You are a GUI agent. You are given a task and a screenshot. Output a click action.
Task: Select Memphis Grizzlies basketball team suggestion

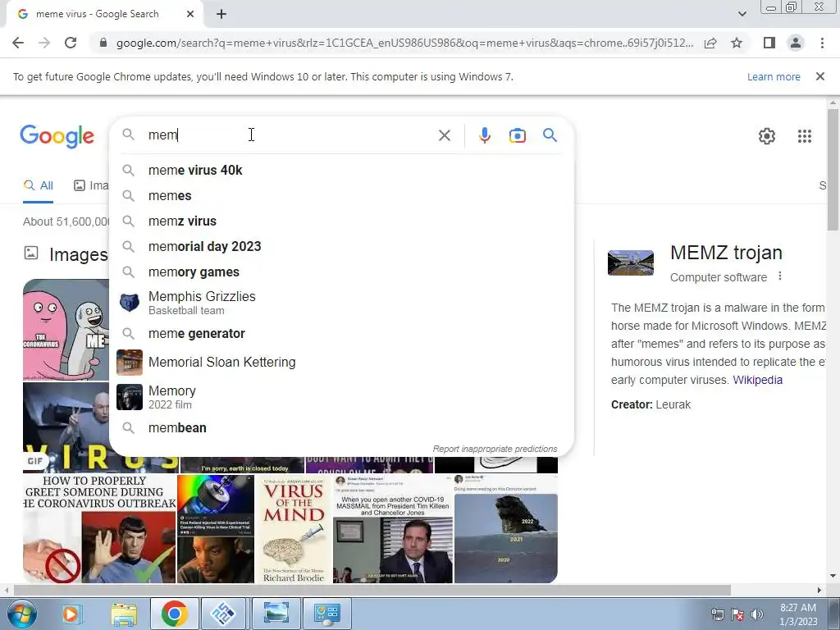pyautogui.click(x=341, y=303)
